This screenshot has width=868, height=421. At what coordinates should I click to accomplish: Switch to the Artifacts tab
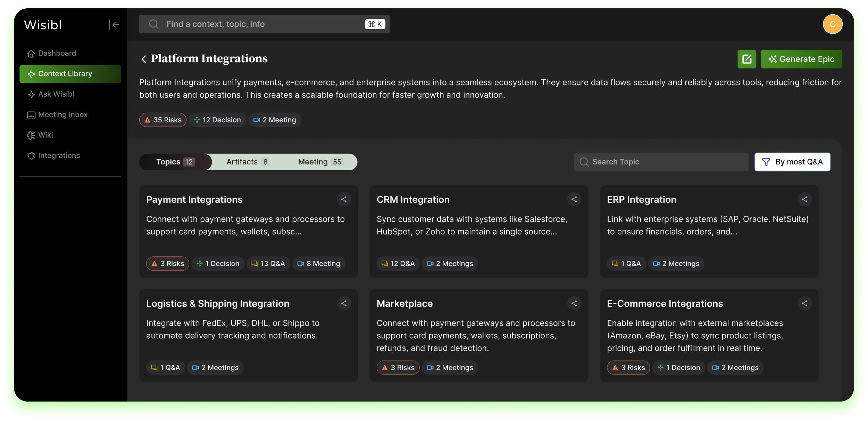(248, 162)
